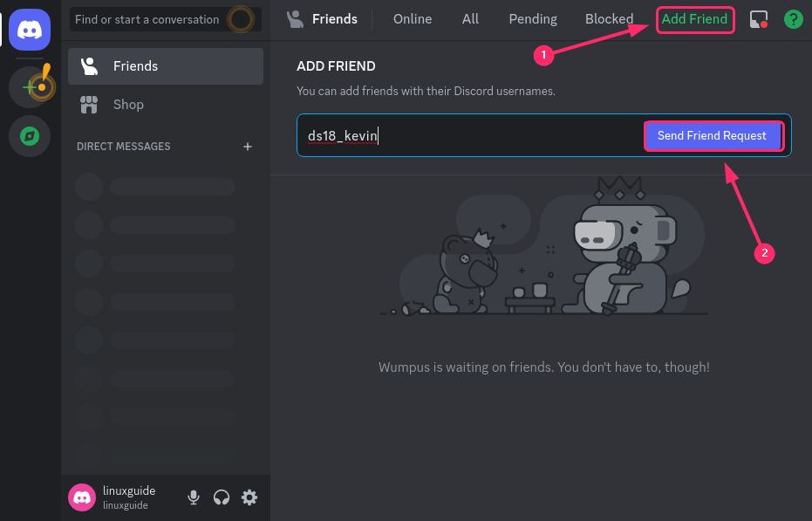Switch to the All friends tab
This screenshot has height=521, width=812.
(x=470, y=19)
